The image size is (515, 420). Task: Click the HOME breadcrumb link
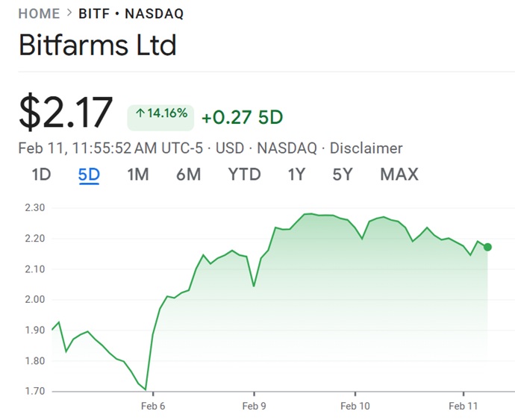click(x=39, y=14)
